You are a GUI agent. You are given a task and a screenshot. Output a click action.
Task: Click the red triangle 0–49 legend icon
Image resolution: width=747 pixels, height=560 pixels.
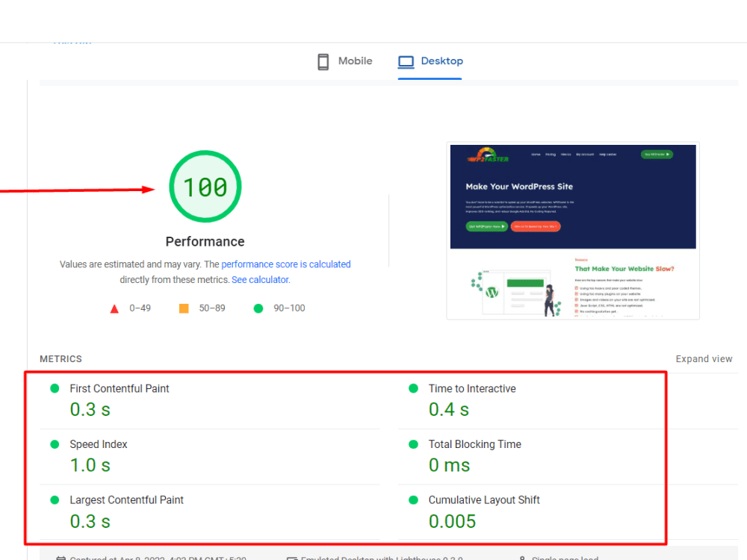click(x=114, y=309)
